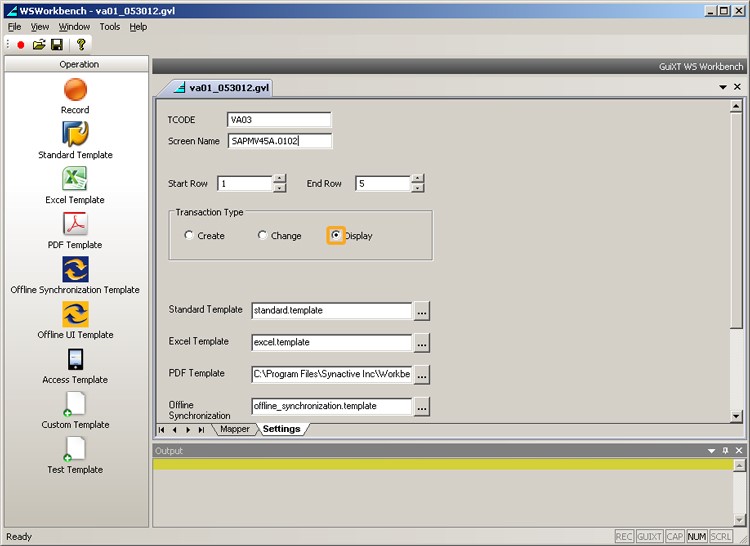Screen dimensions: 750x546
Task: Browse for the Standard Template file
Action: 422,311
